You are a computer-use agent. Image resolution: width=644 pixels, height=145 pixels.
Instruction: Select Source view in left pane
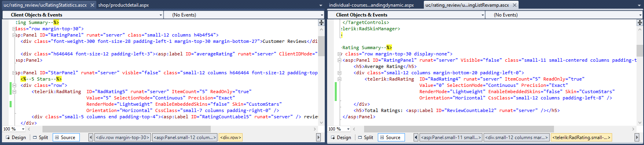(66, 138)
